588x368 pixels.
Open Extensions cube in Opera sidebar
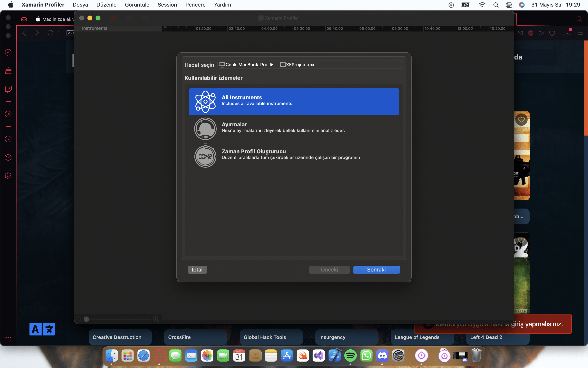8,157
